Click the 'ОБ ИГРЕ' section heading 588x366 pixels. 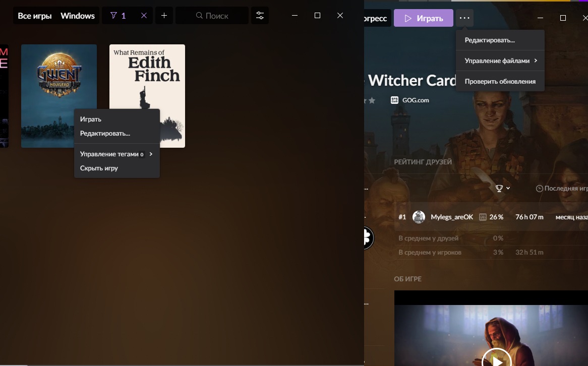tap(407, 279)
